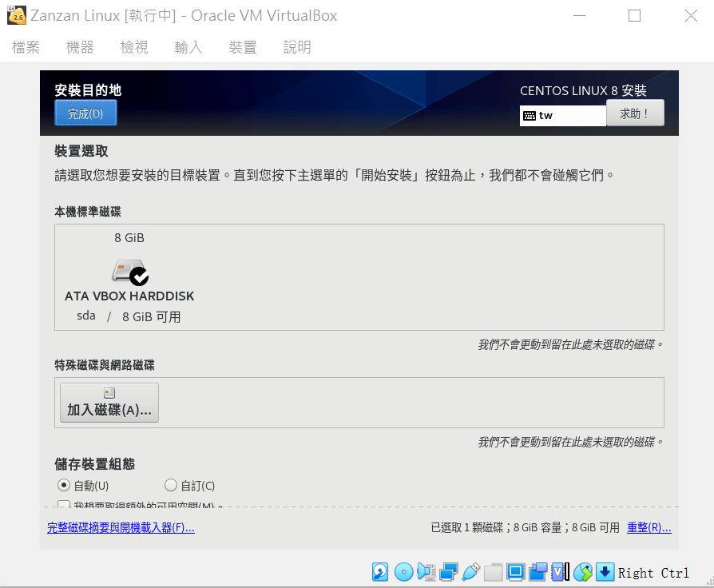Image resolution: width=714 pixels, height=588 pixels.
Task: Click the 重整(R)... link
Action: click(649, 527)
